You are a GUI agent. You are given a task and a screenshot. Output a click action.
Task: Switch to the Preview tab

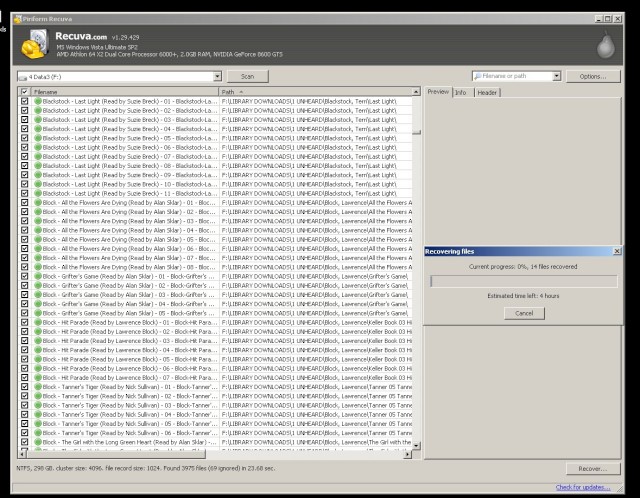438,92
